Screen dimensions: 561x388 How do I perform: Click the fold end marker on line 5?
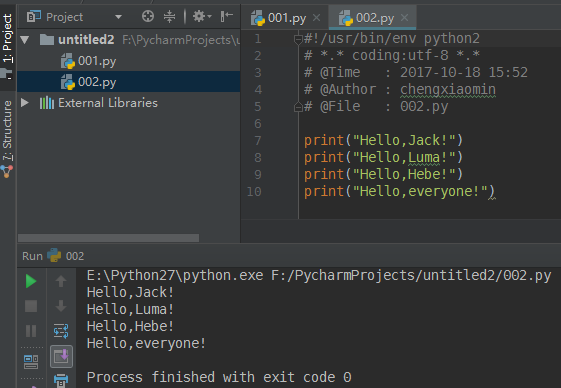[x=298, y=107]
